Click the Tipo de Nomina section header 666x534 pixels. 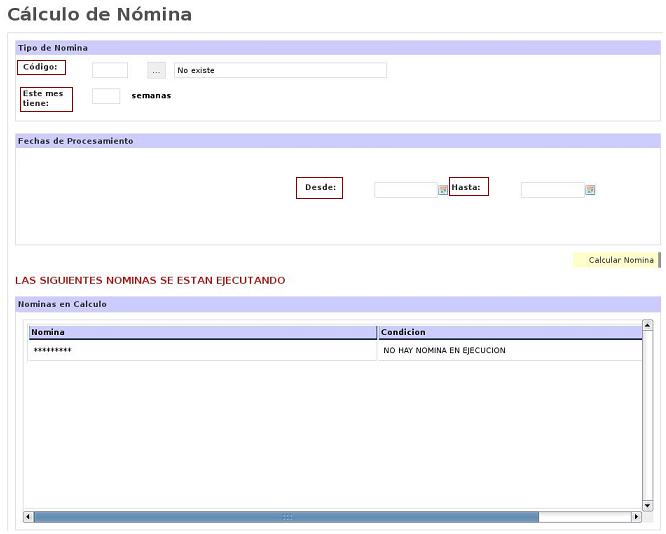coord(338,48)
